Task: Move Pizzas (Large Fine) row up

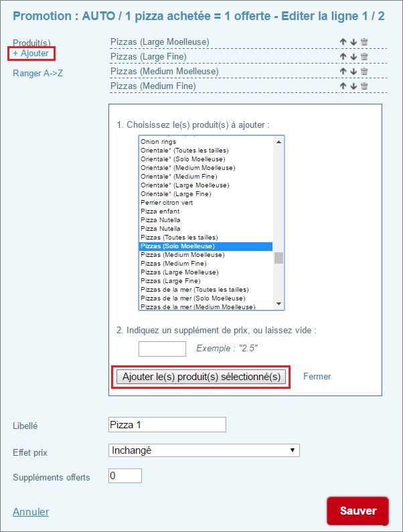Action: (x=343, y=57)
